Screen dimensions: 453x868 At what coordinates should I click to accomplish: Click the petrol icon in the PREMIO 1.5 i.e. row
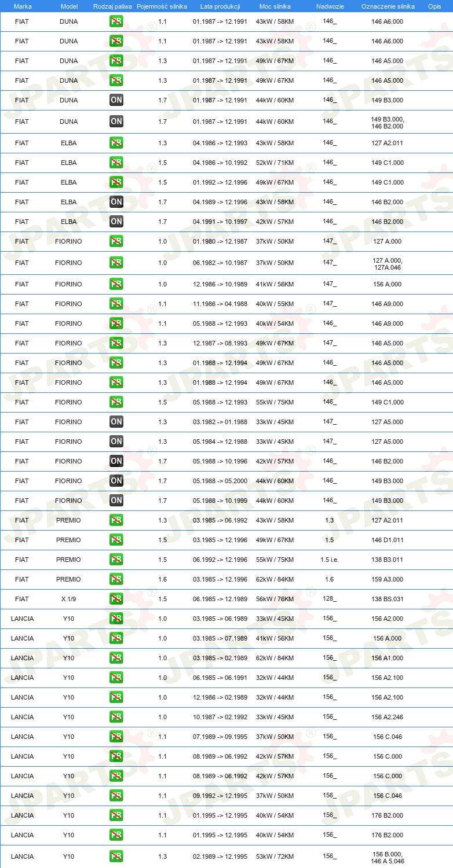pos(116,560)
